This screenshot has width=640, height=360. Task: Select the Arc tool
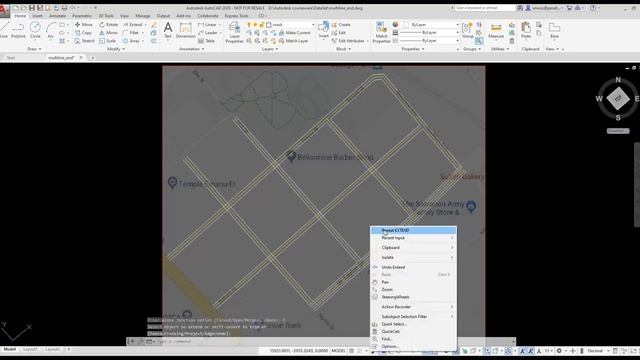pyautogui.click(x=51, y=31)
